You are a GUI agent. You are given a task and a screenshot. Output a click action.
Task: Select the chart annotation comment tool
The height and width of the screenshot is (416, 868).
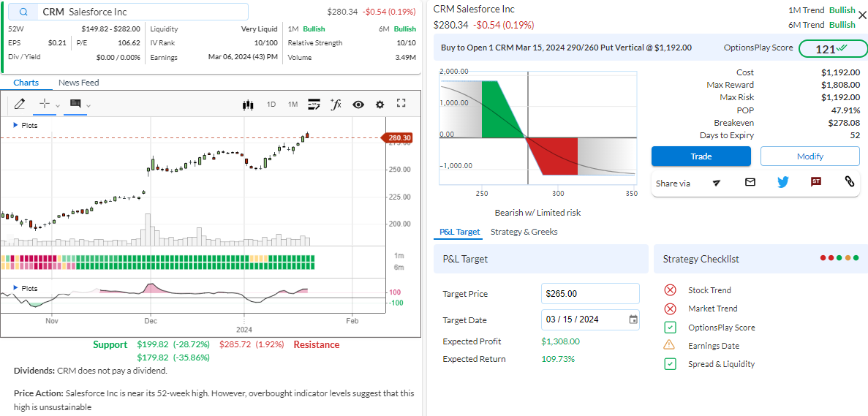75,103
